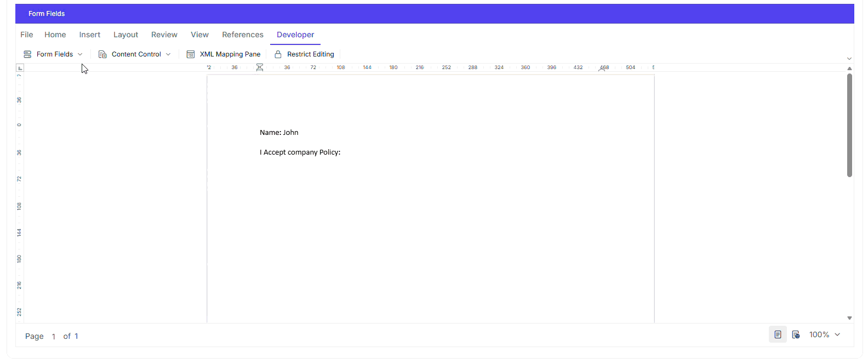Select the Developer tab
This screenshot has width=868, height=363.
tap(295, 35)
